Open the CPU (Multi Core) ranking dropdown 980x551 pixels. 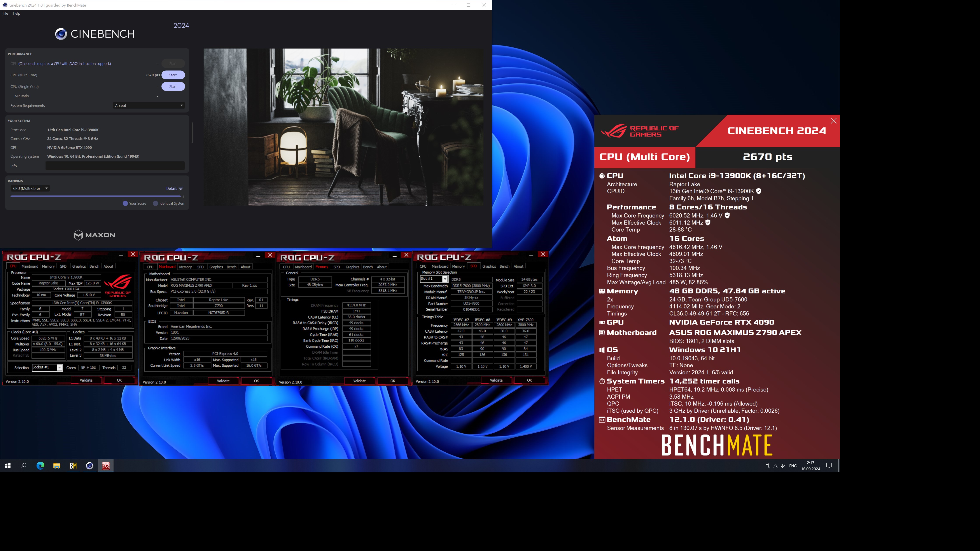pos(30,189)
